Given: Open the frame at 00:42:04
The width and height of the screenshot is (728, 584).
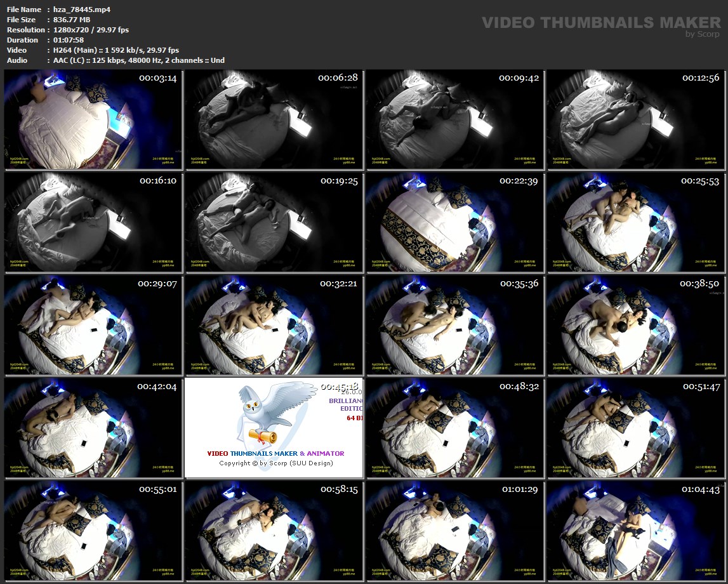Looking at the screenshot, I should 93,428.
